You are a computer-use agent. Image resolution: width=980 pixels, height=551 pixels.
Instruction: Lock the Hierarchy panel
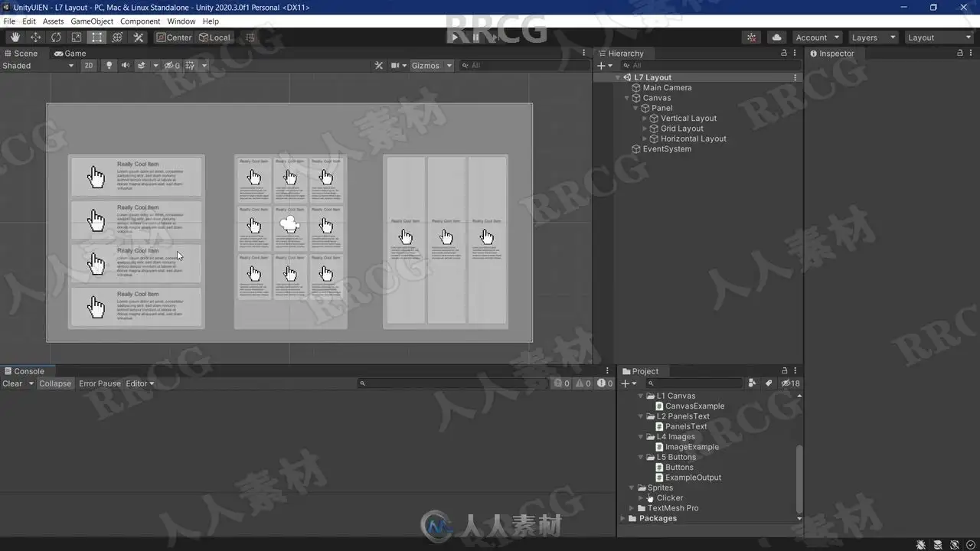pos(783,54)
